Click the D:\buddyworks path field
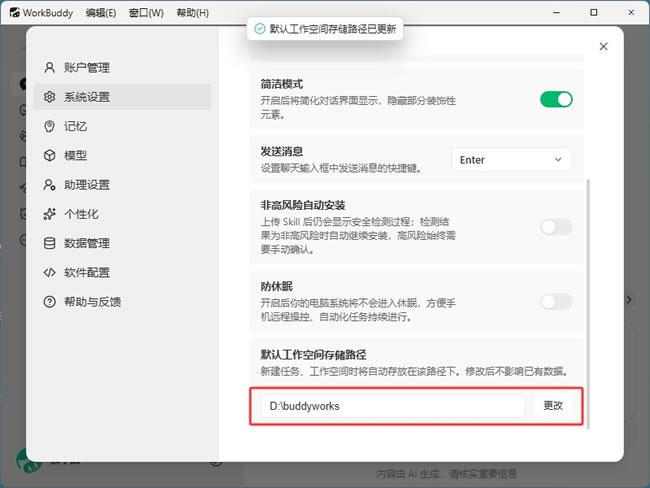This screenshot has width=650, height=488. 393,406
